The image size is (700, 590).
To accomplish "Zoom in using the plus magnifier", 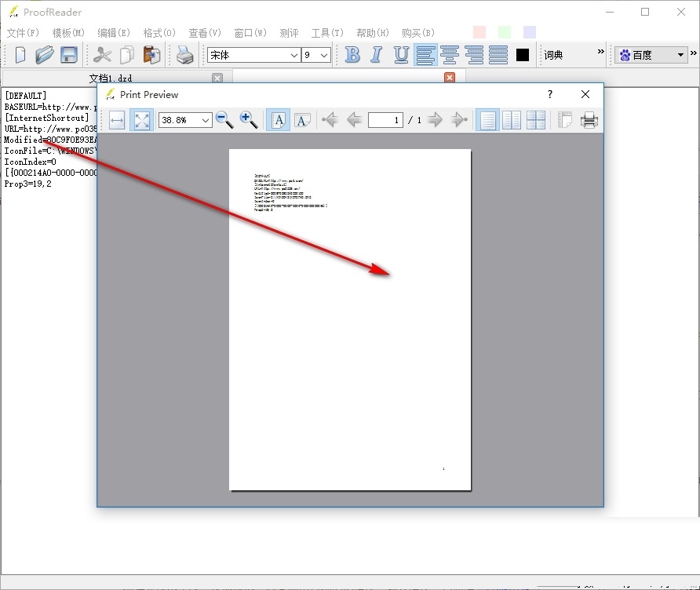I will tap(249, 120).
